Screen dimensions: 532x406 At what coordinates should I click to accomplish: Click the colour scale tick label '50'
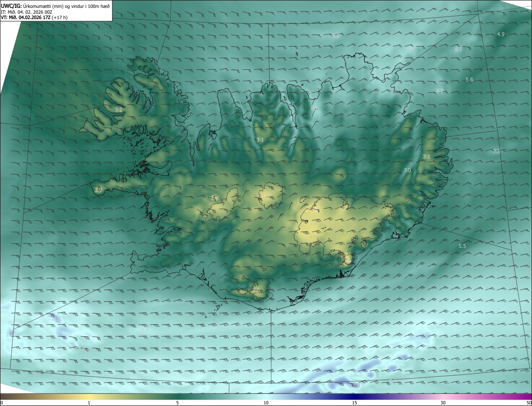529,403
